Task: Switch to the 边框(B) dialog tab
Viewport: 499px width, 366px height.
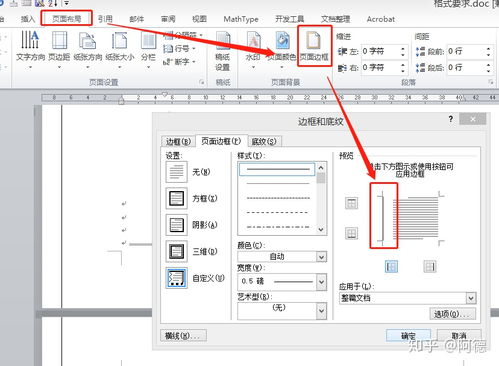Action: coord(178,141)
